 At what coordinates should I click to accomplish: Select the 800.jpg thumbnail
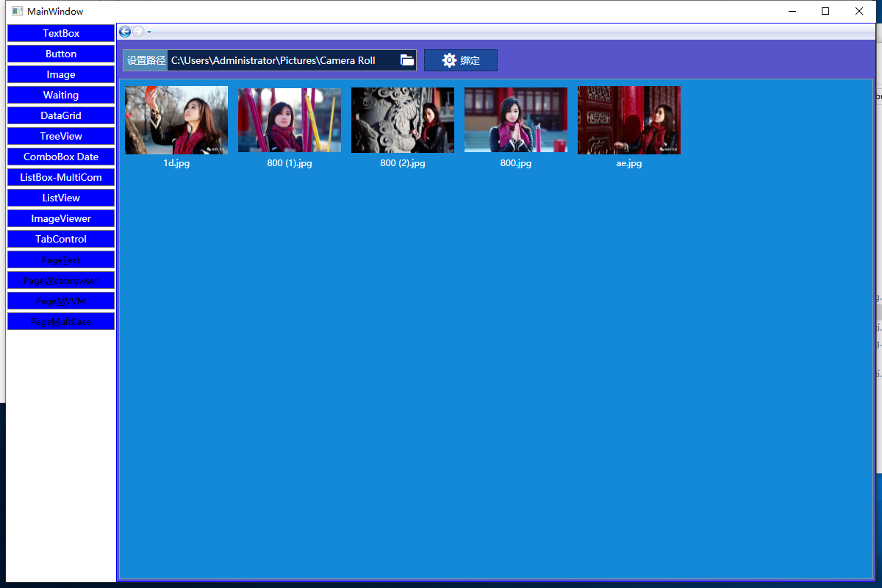[516, 120]
